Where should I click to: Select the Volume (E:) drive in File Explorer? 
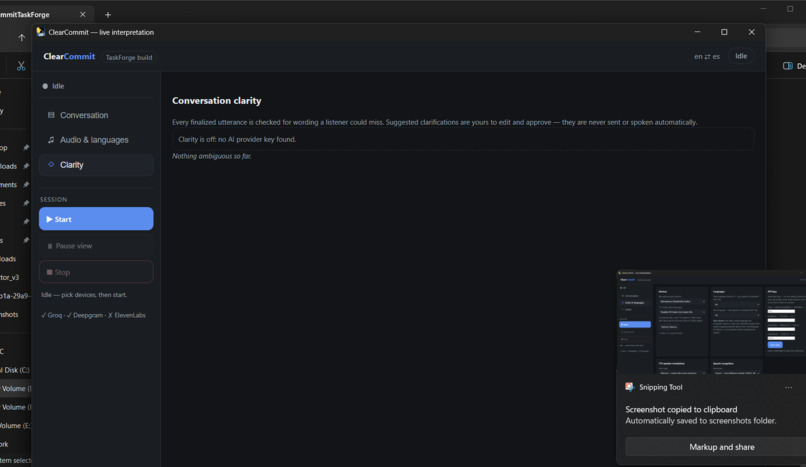(16, 425)
